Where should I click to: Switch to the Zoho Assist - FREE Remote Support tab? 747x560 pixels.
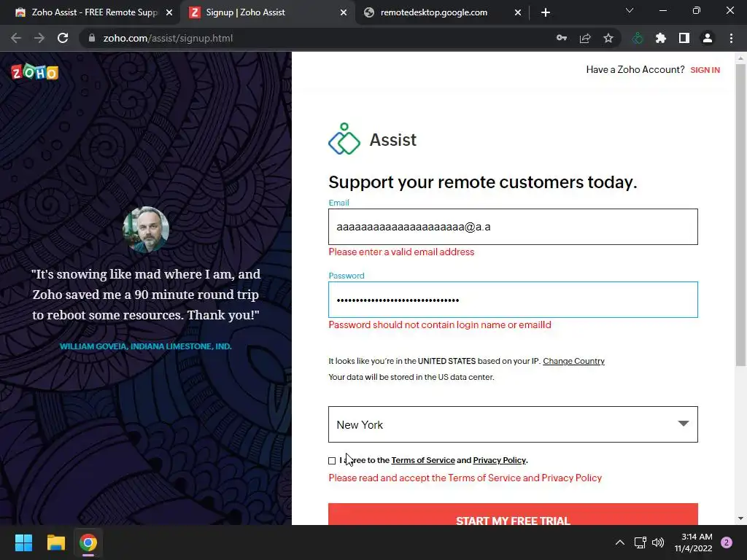[x=90, y=12]
